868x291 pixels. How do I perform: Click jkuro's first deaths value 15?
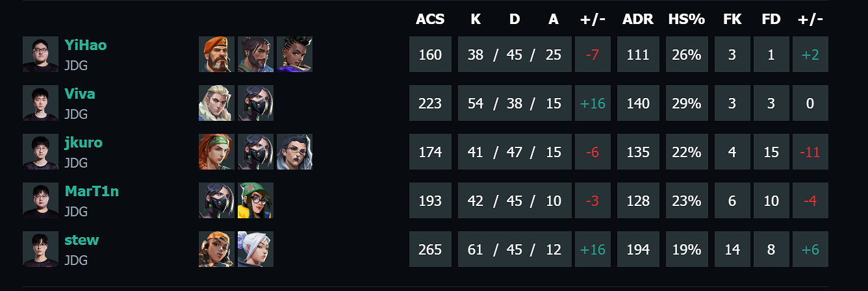click(x=771, y=152)
